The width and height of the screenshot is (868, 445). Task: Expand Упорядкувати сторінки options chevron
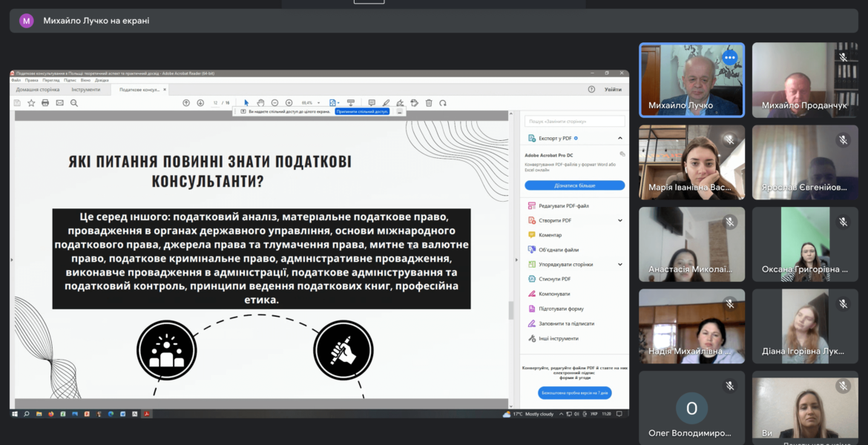620,265
